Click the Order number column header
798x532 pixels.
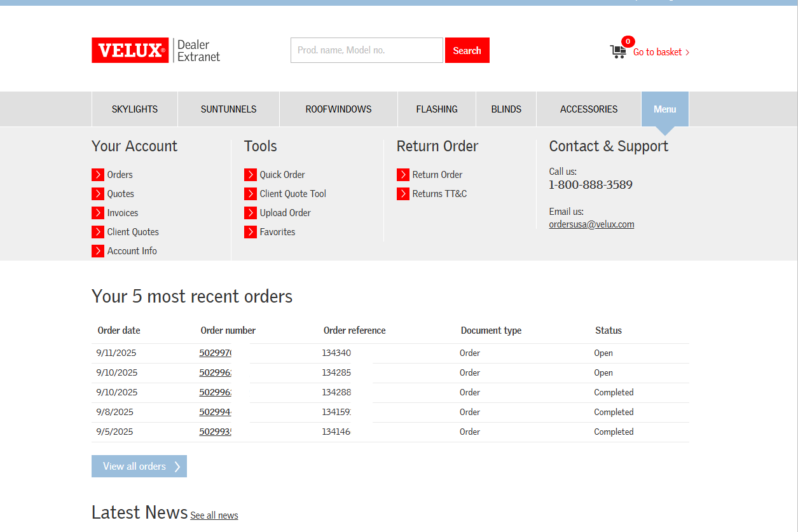tap(228, 331)
